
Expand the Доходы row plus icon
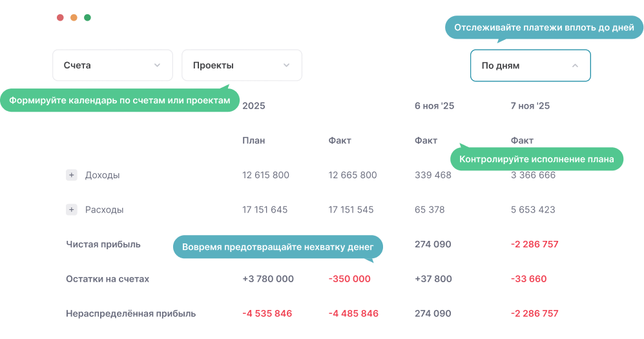tap(72, 175)
